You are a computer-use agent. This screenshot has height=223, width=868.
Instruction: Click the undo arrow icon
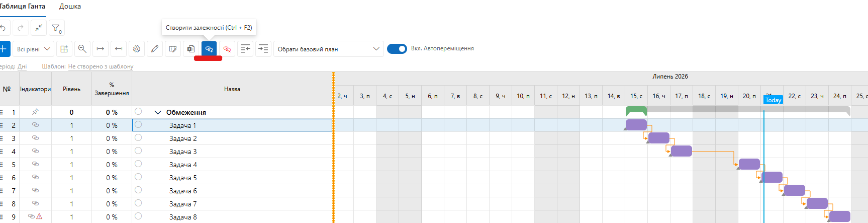click(x=3, y=28)
